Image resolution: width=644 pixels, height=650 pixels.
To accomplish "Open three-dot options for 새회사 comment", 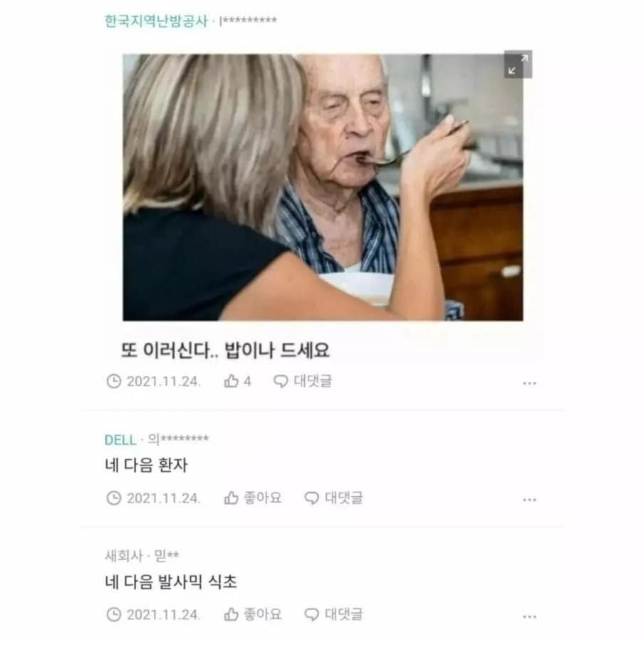I will [529, 617].
